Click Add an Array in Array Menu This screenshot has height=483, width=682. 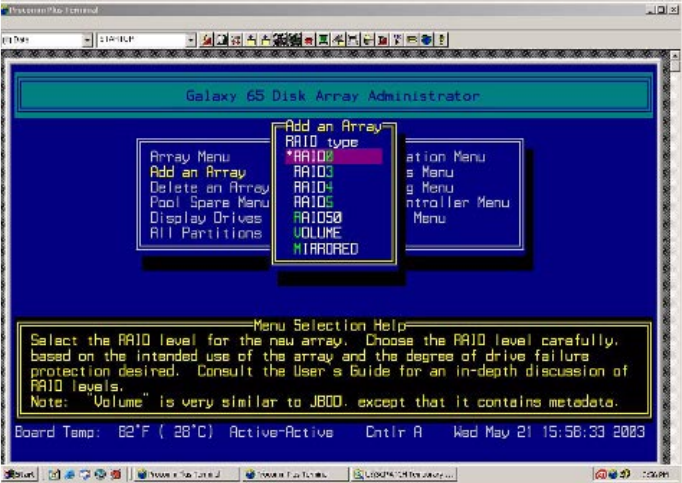[x=197, y=172]
